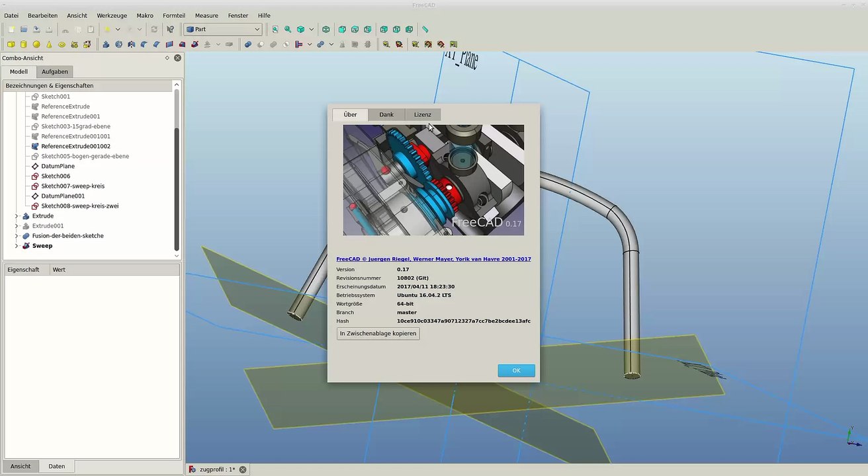Open the Datei menu
The image size is (868, 476).
pyautogui.click(x=11, y=15)
